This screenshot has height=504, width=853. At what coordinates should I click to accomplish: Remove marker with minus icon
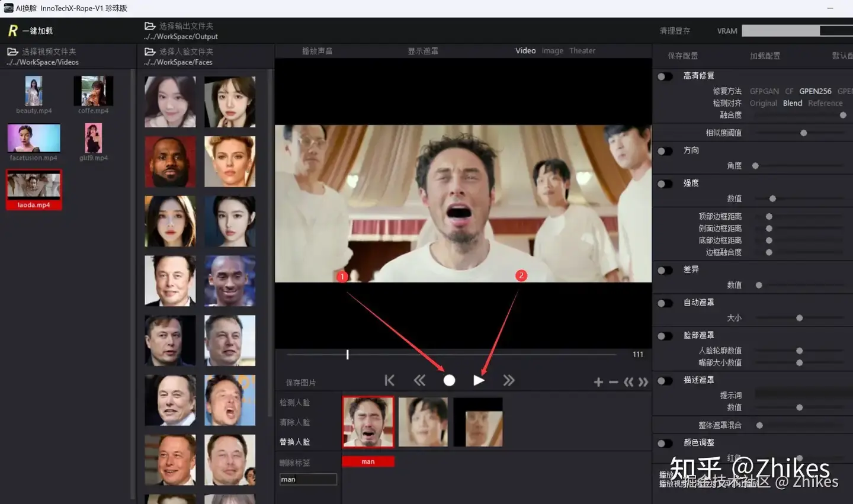click(x=613, y=383)
